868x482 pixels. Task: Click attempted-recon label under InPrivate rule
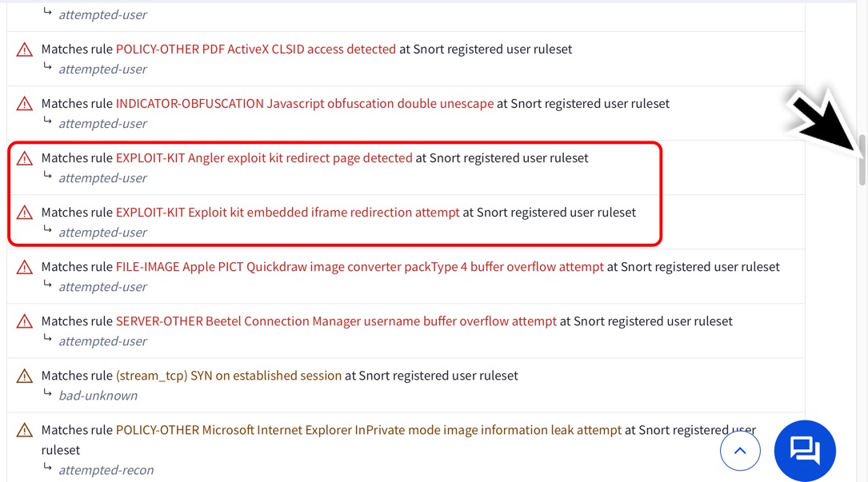click(x=106, y=470)
